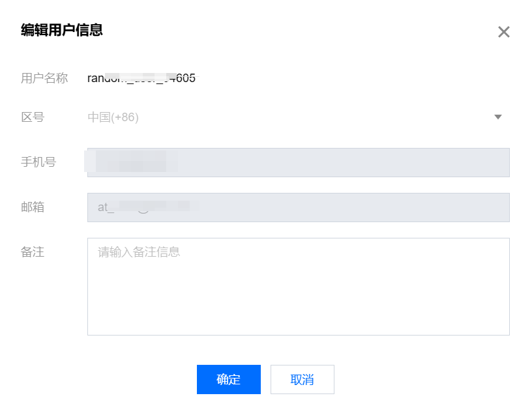Click the 备注 field label
Viewport: 532px width, 415px height.
33,251
